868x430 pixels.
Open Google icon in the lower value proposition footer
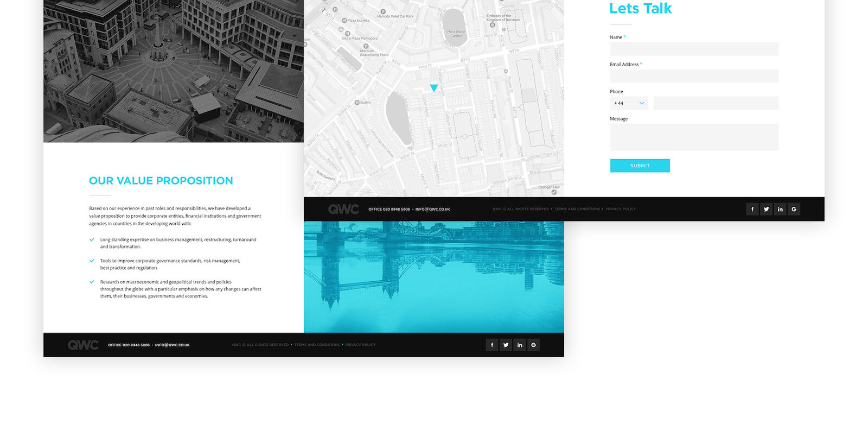tap(533, 345)
